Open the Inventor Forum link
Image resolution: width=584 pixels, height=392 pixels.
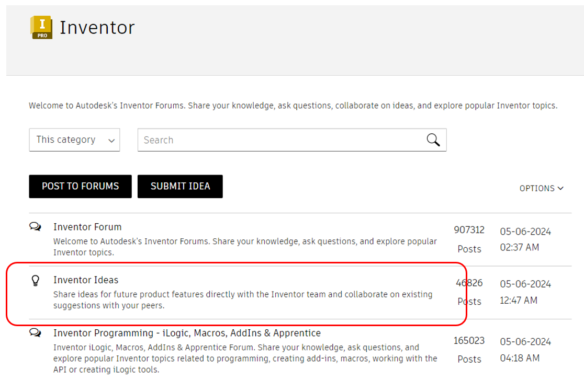click(x=87, y=227)
